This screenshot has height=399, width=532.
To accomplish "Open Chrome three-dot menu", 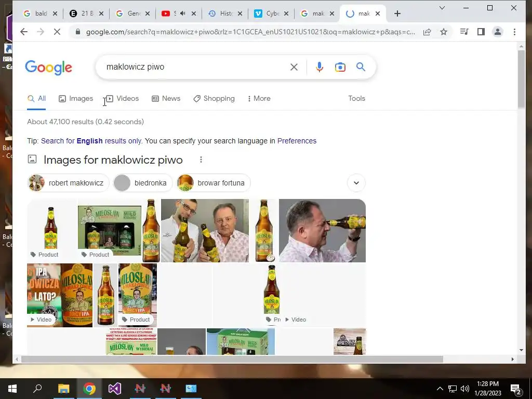I will pyautogui.click(x=514, y=32).
